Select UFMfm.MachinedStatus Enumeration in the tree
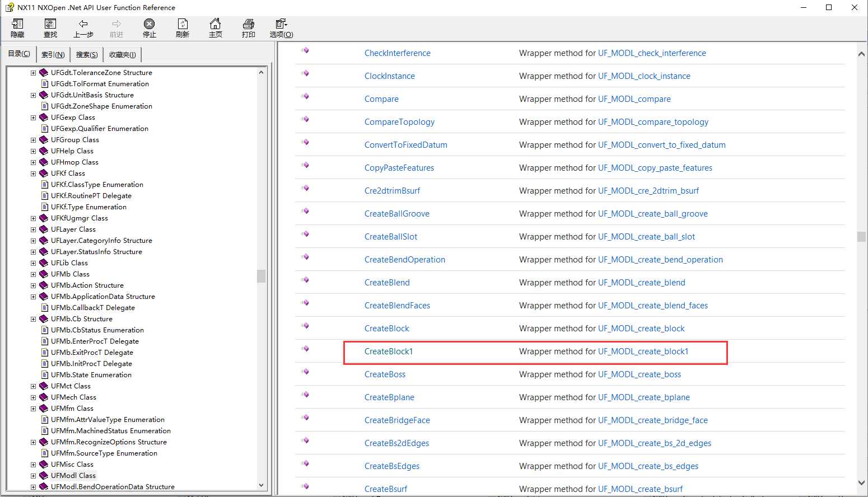The width and height of the screenshot is (868, 497). coord(111,431)
